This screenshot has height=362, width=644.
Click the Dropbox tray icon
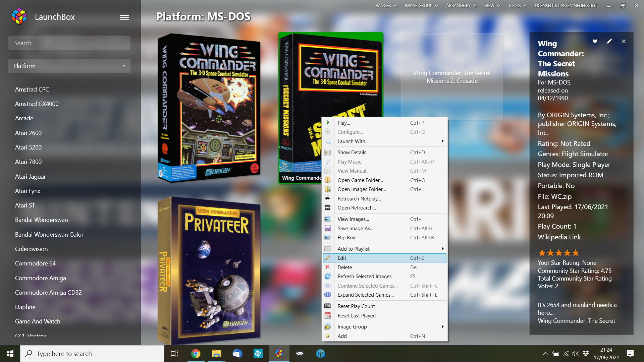(586, 354)
